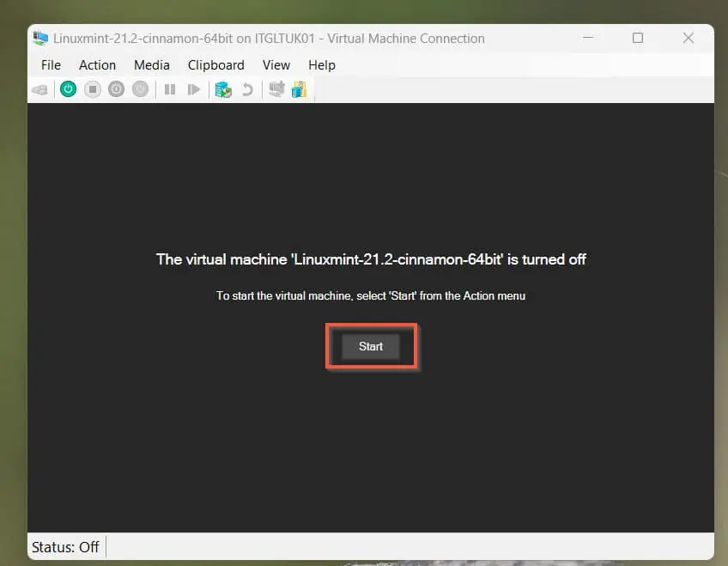Click the Virtual Machine Connection title icon
The height and width of the screenshot is (566, 728).
(40, 38)
